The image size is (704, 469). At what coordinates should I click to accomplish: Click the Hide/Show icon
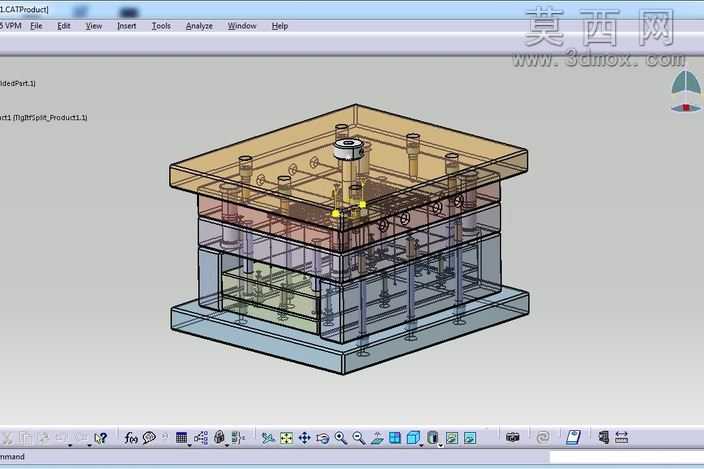tap(452, 438)
